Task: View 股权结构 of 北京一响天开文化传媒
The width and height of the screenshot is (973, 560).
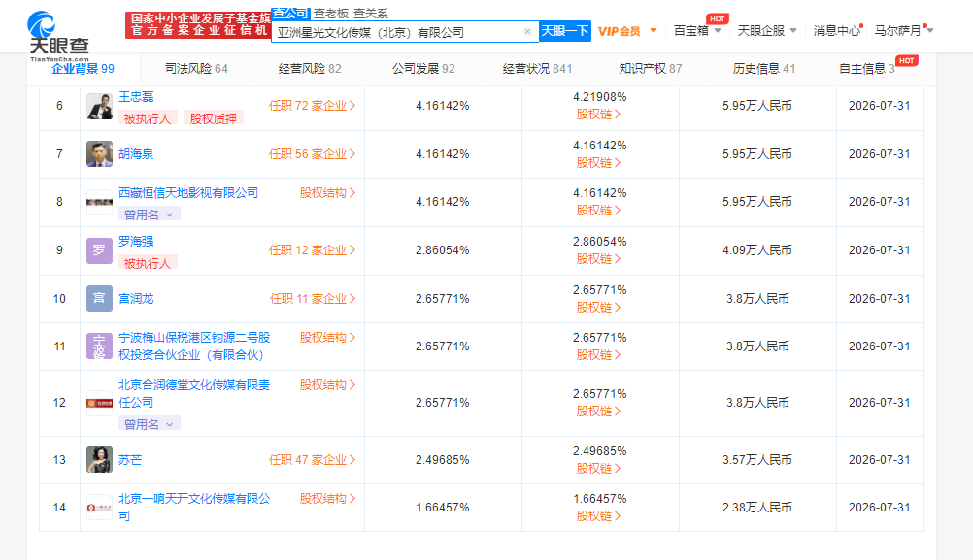Action: pos(327,499)
